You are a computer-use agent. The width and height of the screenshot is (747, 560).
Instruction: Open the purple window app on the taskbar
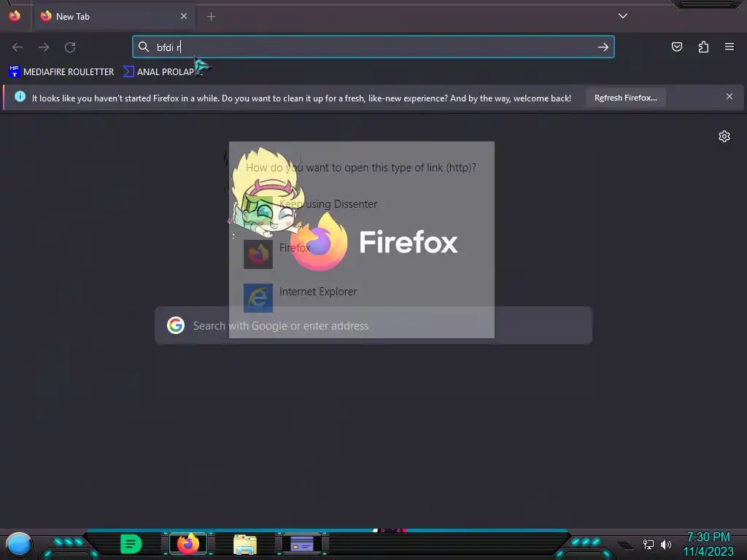point(302,544)
